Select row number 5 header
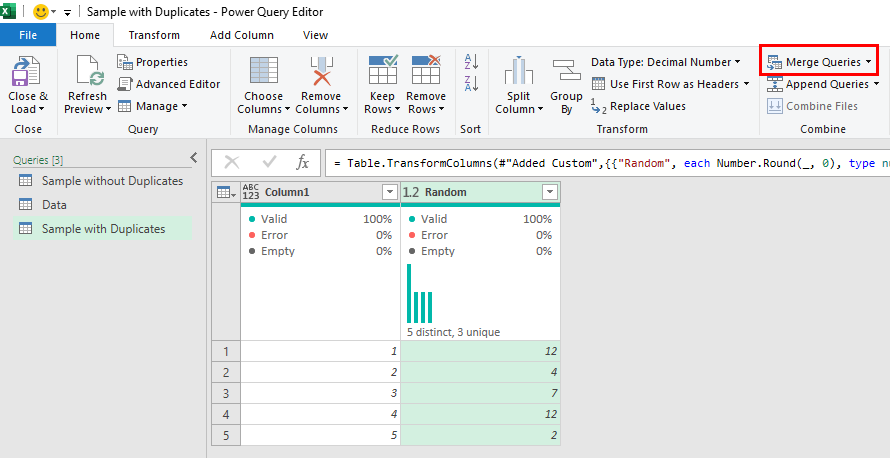The height and width of the screenshot is (458, 890). pos(226,435)
